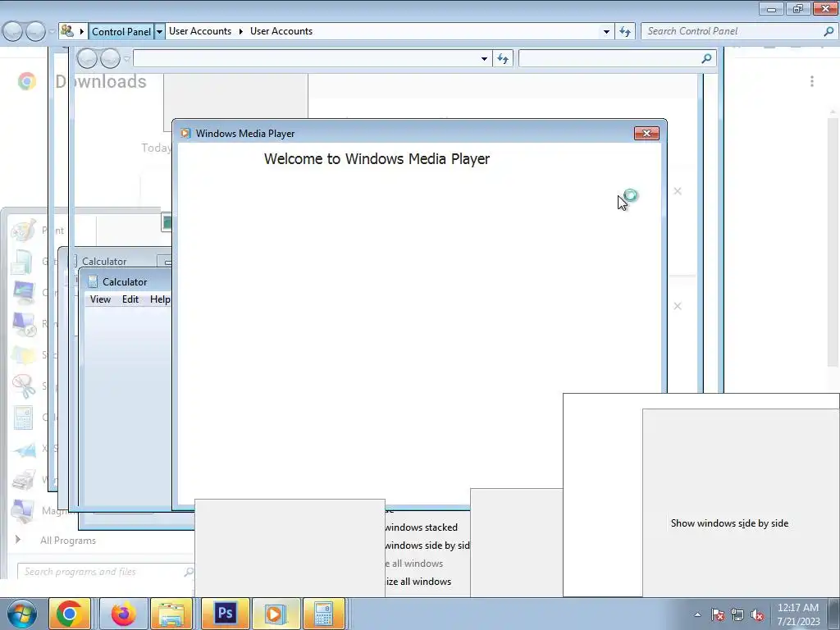Click Back button in the blank Explorer window
The width and height of the screenshot is (840, 630).
pyautogui.click(x=87, y=58)
